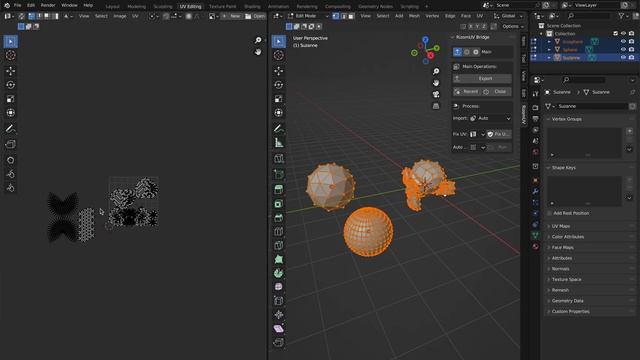Select the Move tool in the UV editor toolbar

pyautogui.click(x=11, y=71)
